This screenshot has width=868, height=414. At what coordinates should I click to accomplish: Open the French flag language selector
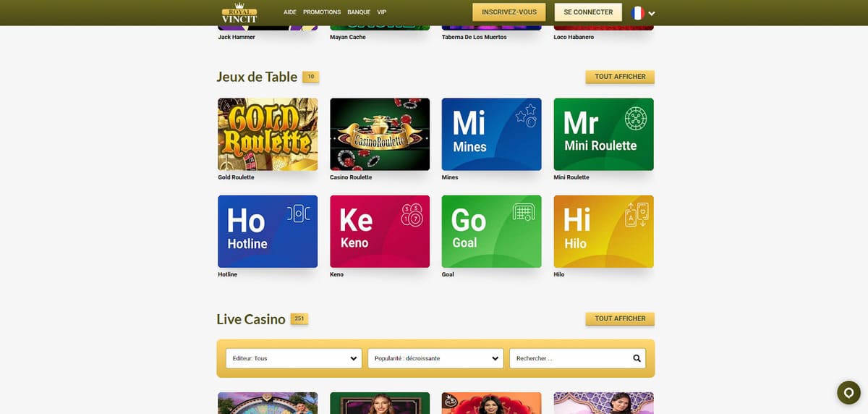pos(637,12)
